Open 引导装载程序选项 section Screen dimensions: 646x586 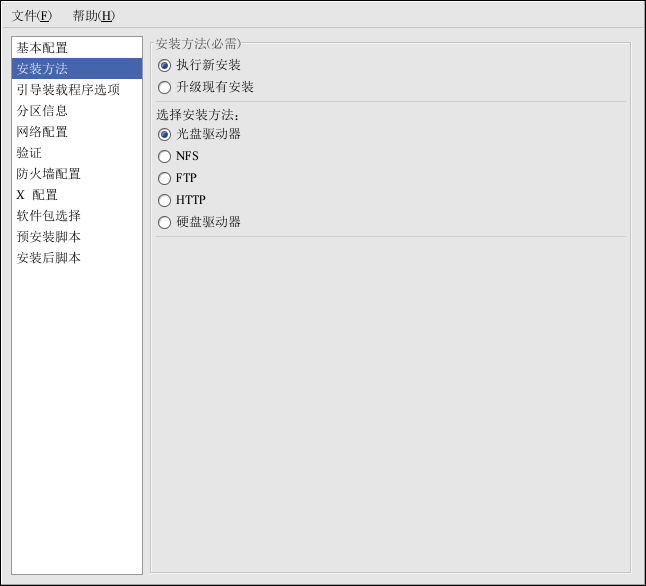(77, 89)
